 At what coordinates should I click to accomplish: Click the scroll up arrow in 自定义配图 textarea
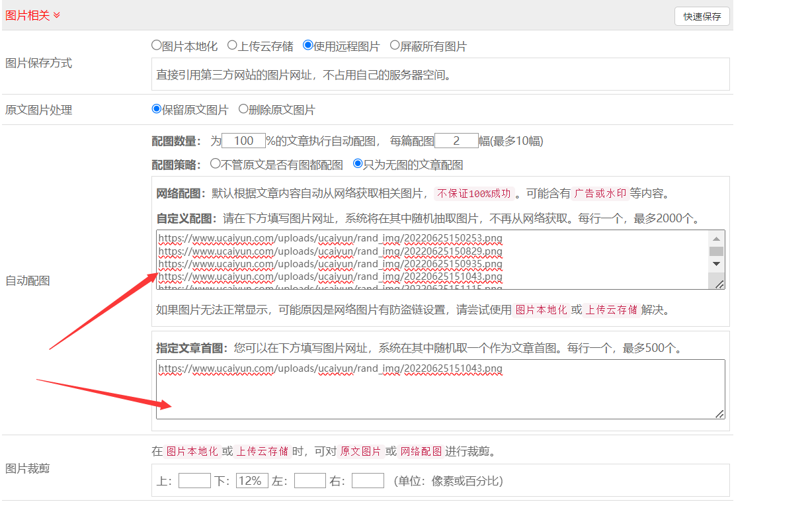[x=716, y=238]
